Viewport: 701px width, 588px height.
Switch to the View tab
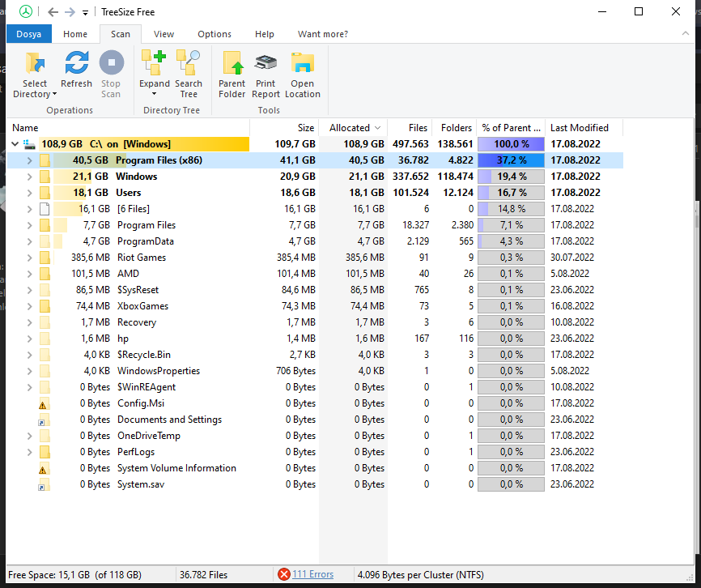[164, 34]
